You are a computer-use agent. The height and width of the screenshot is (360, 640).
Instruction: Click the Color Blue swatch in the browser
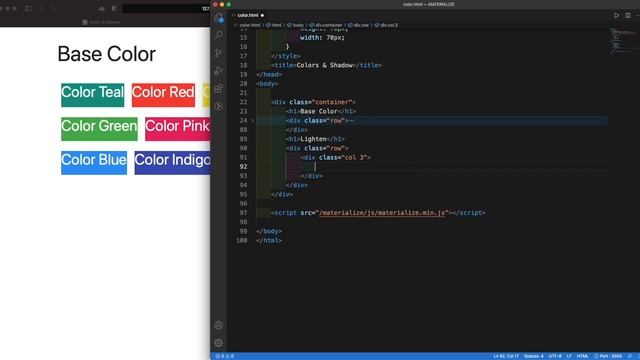tap(94, 163)
